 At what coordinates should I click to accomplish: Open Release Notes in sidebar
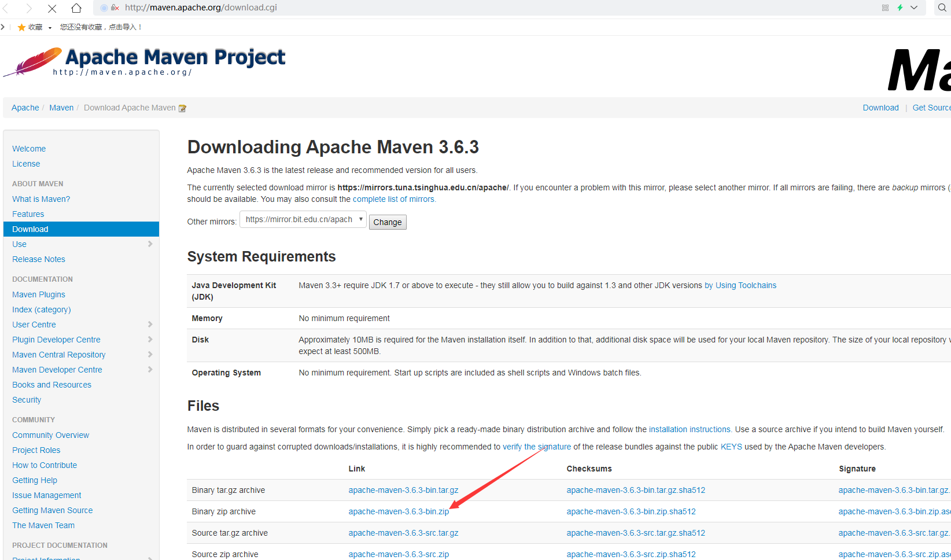(39, 259)
